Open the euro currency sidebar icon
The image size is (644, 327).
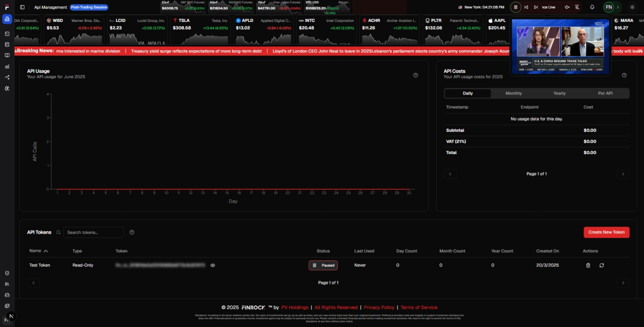tap(7, 88)
